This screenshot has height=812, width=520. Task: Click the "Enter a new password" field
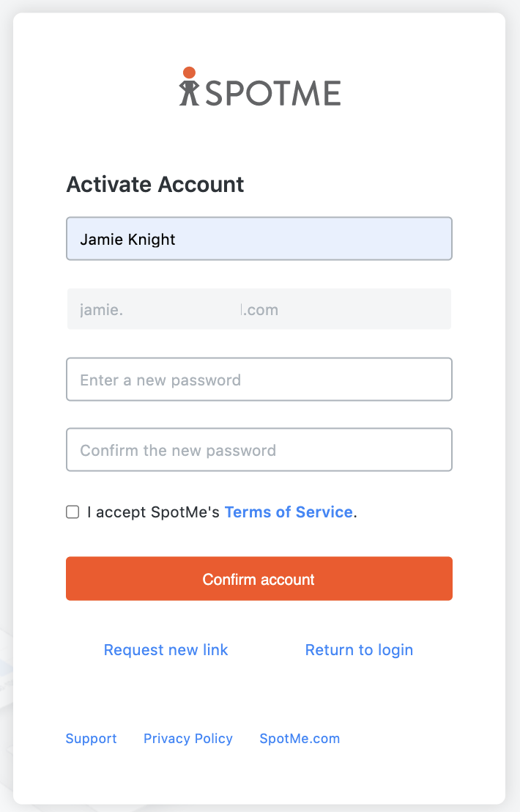pos(259,379)
